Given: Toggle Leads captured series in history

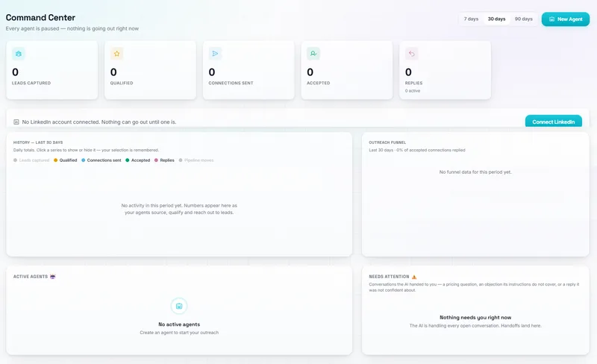Looking at the screenshot, I should pos(31,160).
